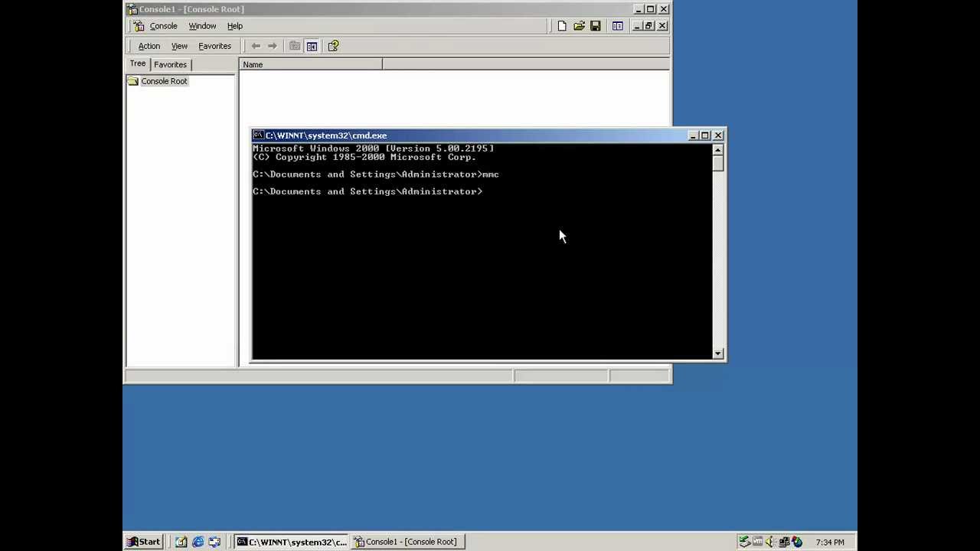Toggle the Show/Hide Console Tree icon
Viewport: 980px width, 551px height.
312,46
